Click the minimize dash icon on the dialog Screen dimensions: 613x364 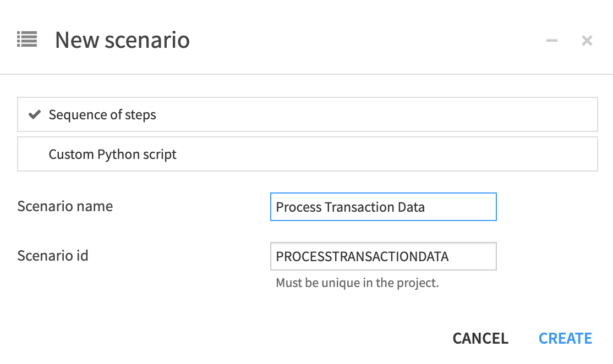[551, 40]
